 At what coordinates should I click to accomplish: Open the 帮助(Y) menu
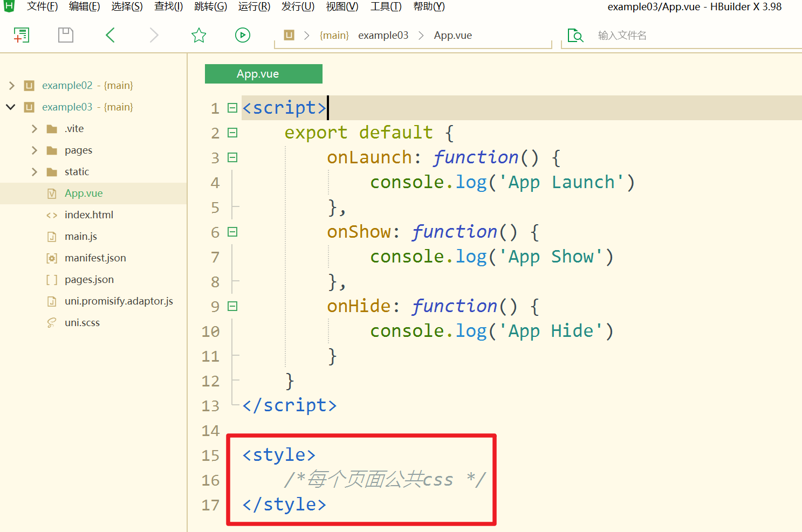429,6
